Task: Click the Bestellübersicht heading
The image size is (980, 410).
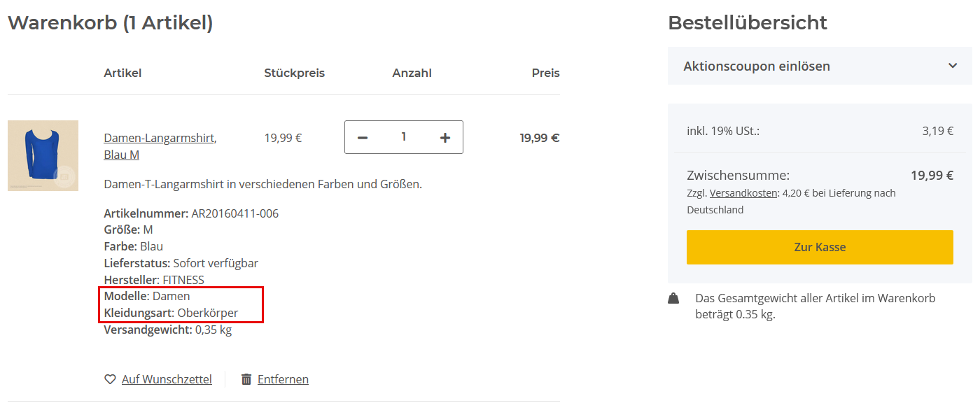Action: click(x=748, y=22)
